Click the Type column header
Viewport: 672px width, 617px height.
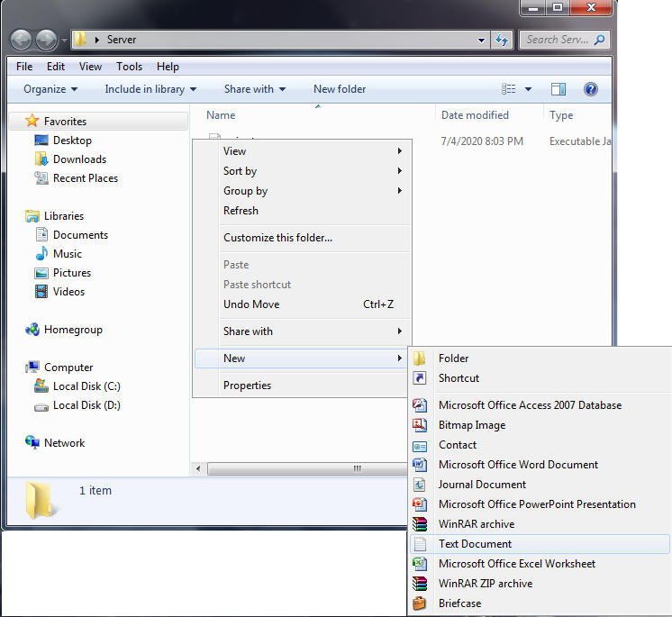561,114
